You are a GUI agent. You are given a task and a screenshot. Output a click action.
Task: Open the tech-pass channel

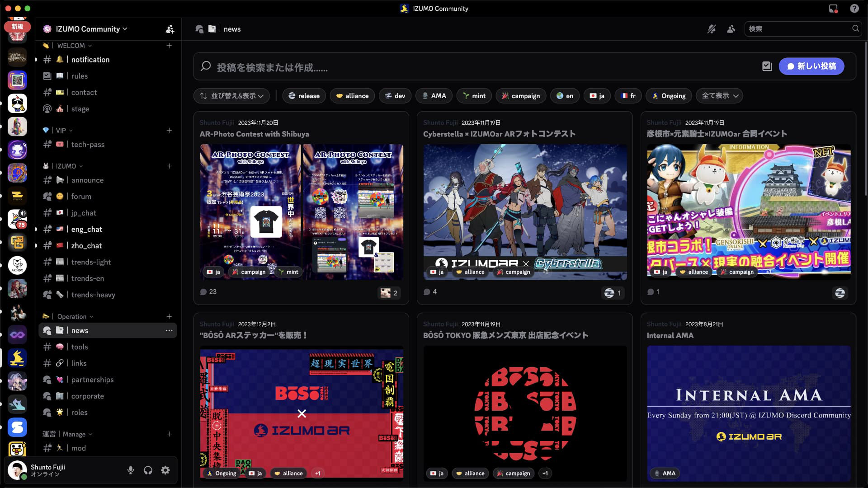click(108, 145)
